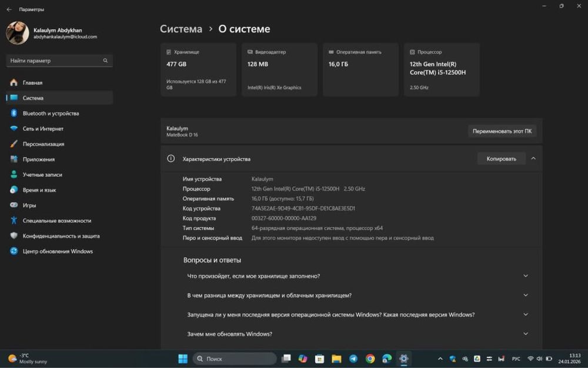This screenshot has width=588, height=368.
Task: Click Переименовать этот ПК button
Action: 502,131
